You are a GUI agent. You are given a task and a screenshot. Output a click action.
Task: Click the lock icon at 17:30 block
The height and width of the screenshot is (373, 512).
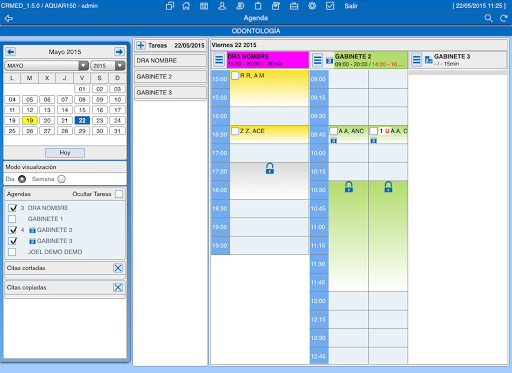pos(270,169)
